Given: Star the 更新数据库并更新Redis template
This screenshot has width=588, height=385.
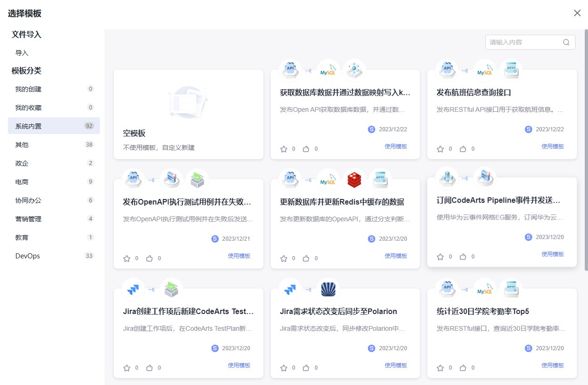Looking at the screenshot, I should 284,258.
